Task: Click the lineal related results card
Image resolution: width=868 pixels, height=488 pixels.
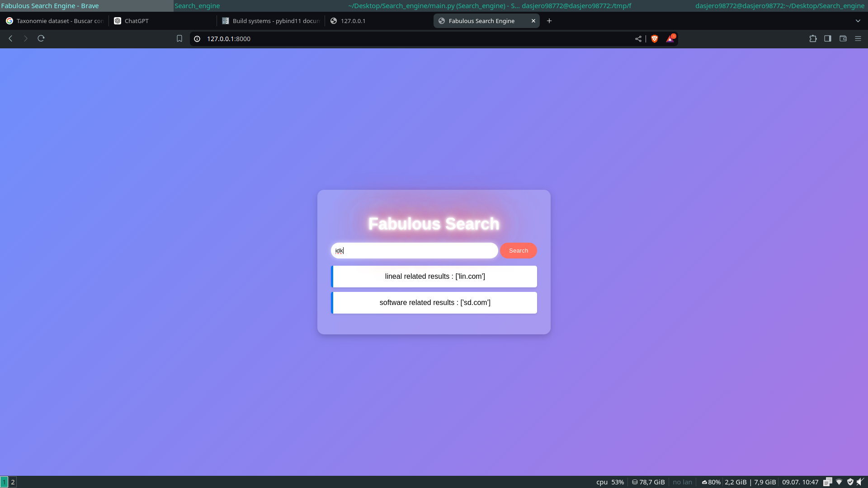Action: pyautogui.click(x=434, y=277)
